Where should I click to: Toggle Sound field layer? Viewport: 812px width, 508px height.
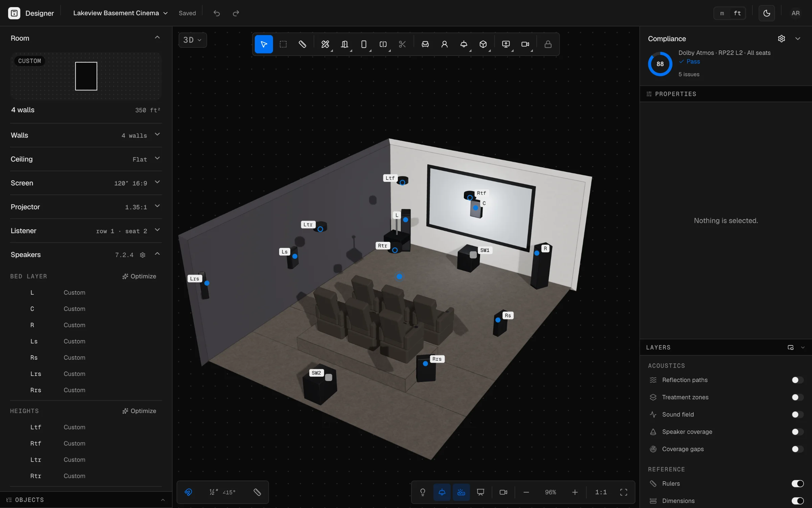797,415
